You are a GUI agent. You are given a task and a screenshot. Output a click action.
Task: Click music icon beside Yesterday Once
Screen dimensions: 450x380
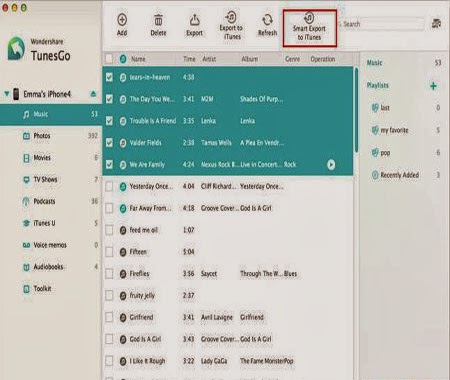click(123, 186)
